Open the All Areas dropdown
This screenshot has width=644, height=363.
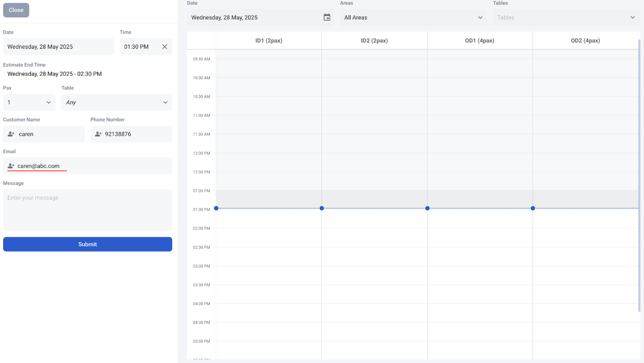pos(413,17)
